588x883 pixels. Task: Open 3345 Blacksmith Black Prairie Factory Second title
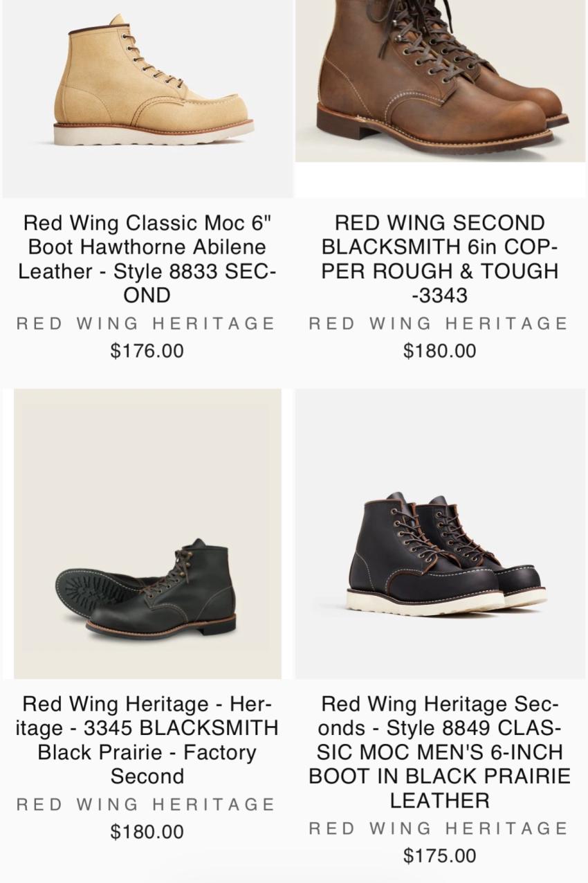(147, 740)
